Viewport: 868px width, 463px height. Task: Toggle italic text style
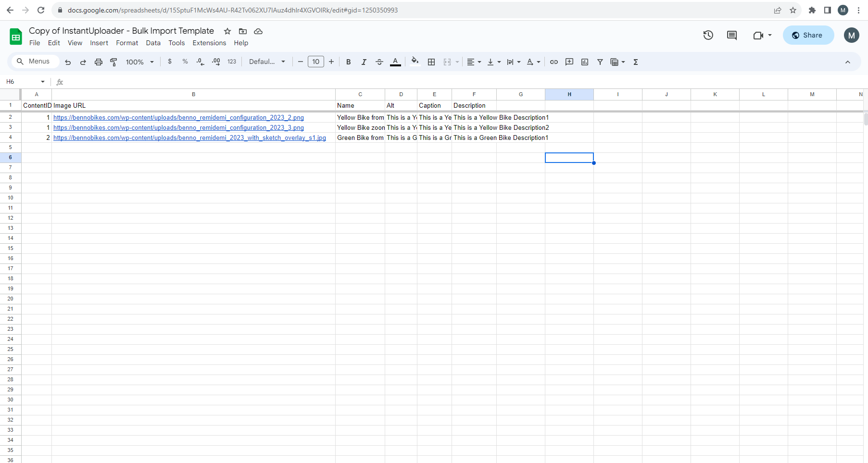[364, 62]
